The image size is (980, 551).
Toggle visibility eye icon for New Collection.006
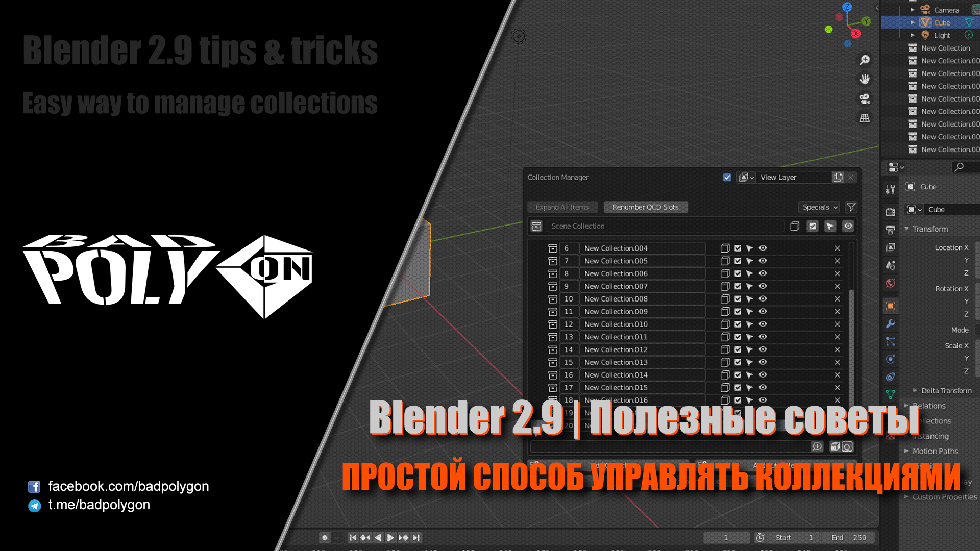click(763, 273)
